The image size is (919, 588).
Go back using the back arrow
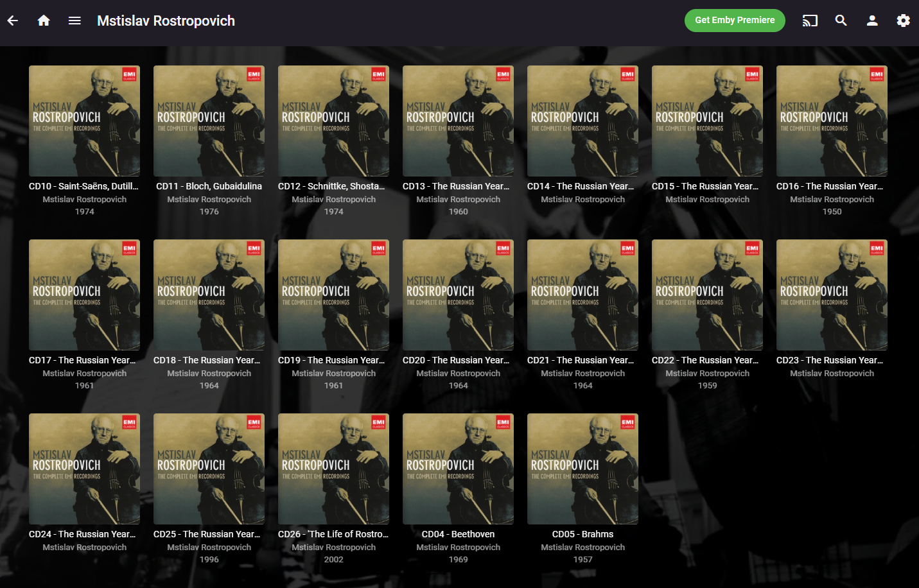13,21
